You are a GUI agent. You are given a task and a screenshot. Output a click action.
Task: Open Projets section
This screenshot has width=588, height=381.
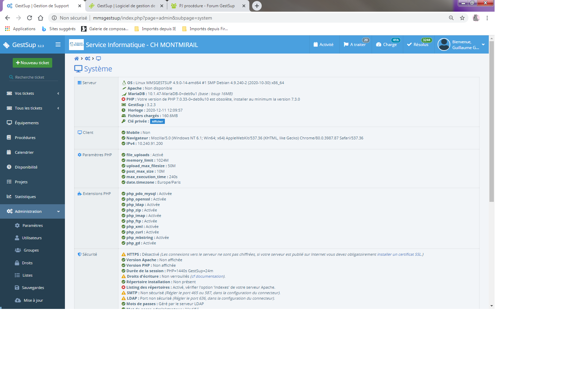[21, 182]
